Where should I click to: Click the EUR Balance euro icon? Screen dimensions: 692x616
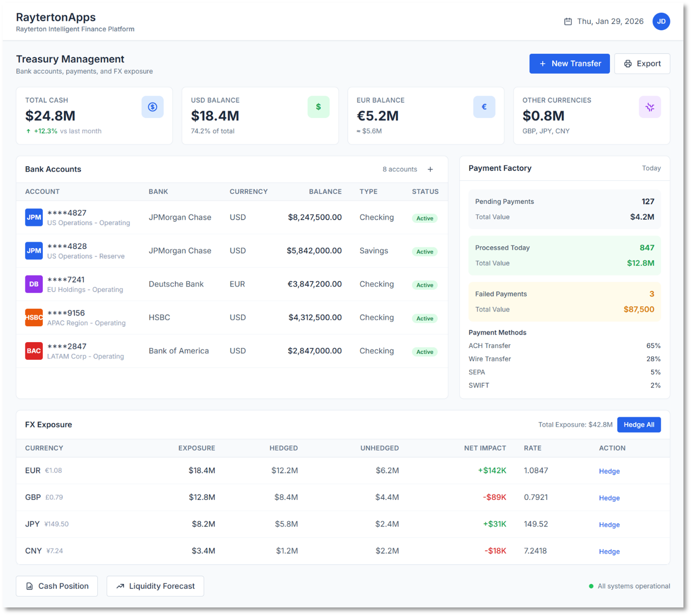484,107
